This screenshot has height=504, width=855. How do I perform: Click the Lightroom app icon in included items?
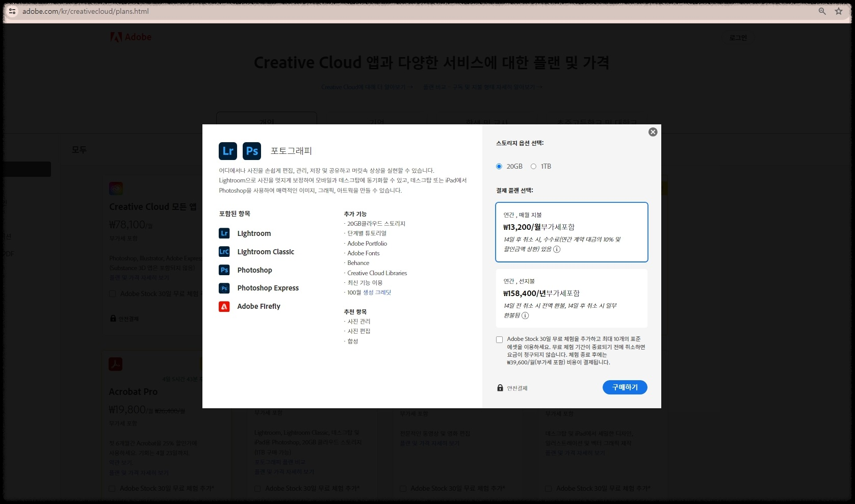(x=224, y=233)
